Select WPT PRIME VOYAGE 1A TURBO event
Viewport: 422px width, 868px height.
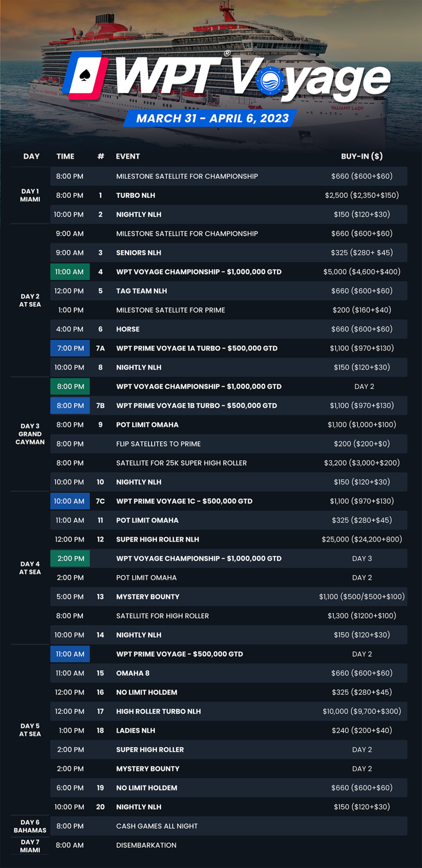pyautogui.click(x=197, y=348)
